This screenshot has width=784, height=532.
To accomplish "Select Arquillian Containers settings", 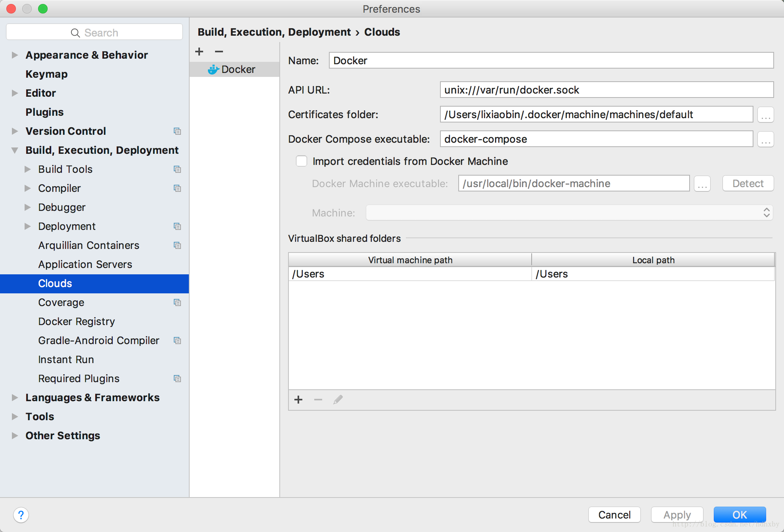I will (x=88, y=245).
